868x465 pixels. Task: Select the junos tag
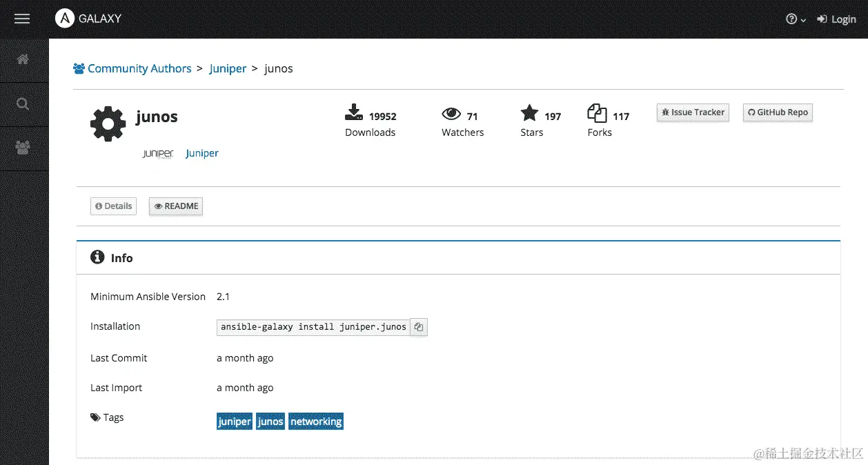click(270, 422)
